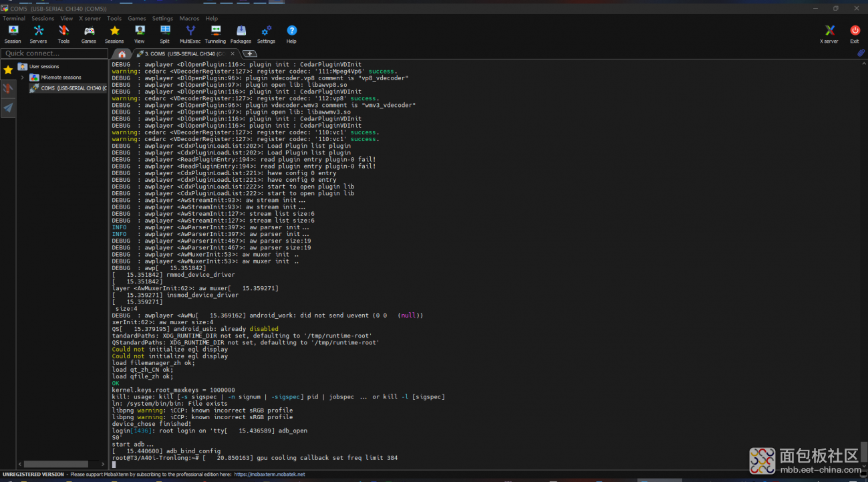Open the Macros menu
Screen dimensions: 868x482
189,19
